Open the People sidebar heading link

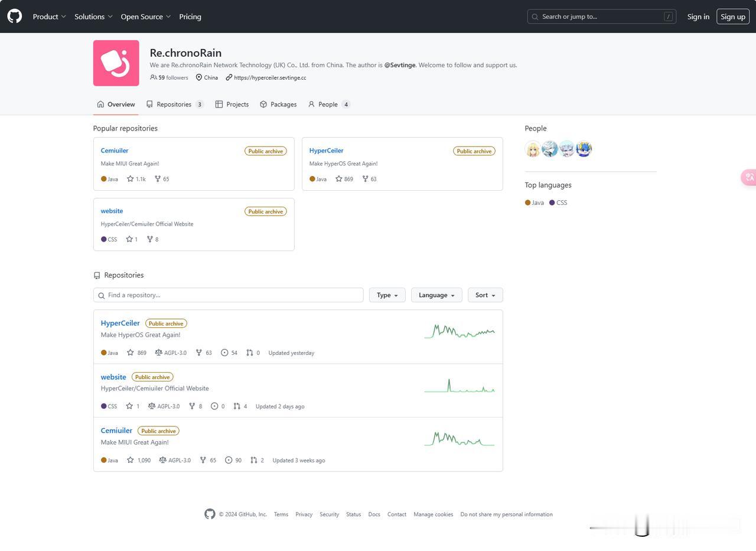point(536,128)
